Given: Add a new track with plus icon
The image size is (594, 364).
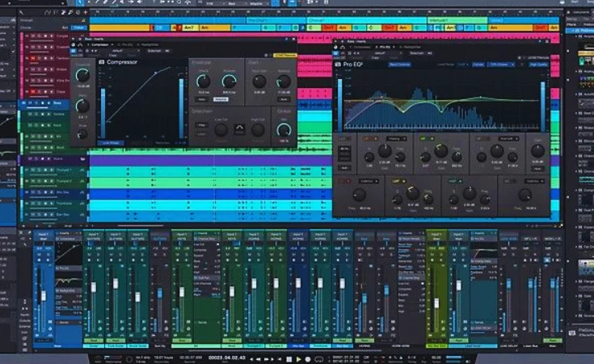Looking at the screenshot, I should click(85, 12).
